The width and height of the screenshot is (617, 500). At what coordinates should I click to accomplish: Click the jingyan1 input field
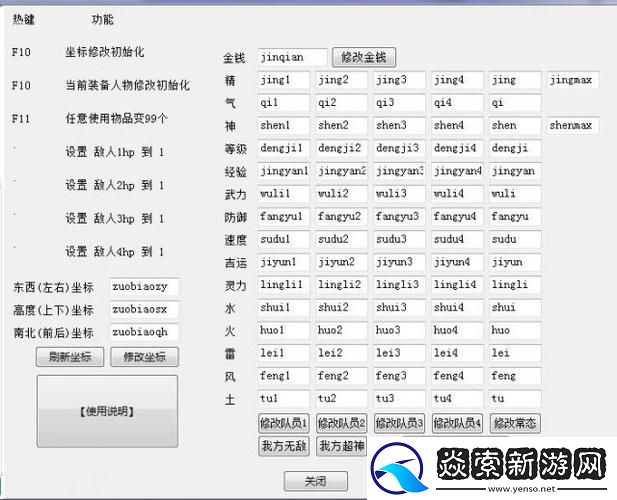283,171
